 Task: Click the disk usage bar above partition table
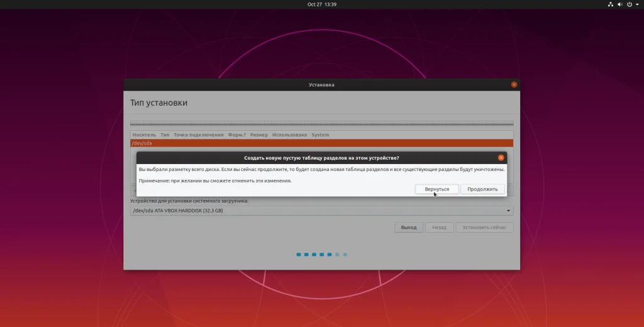pos(321,123)
